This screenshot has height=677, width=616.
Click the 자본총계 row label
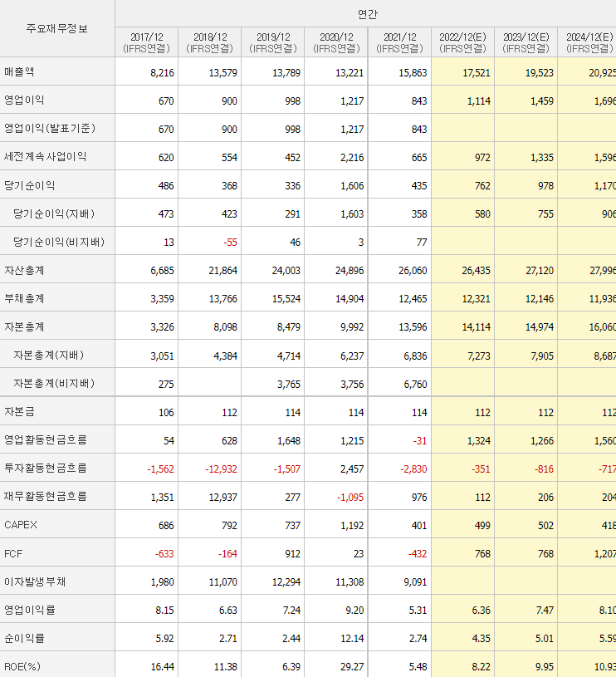pos(24,326)
